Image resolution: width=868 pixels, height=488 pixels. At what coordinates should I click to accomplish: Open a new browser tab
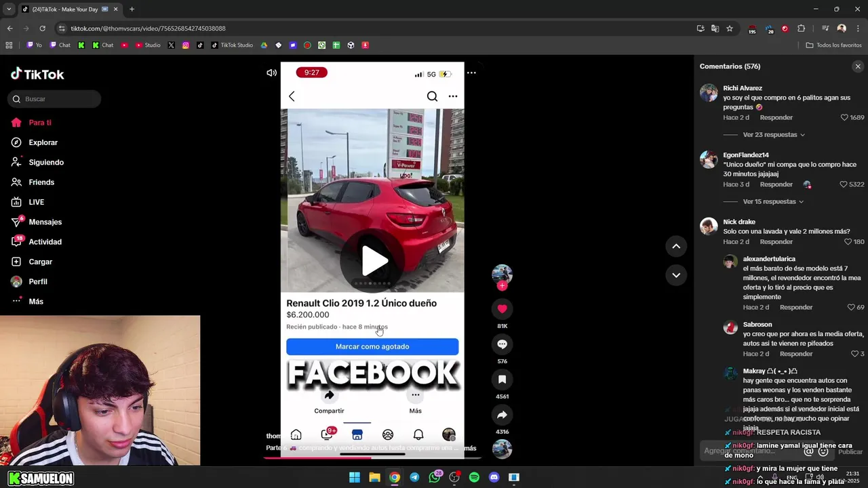(132, 9)
